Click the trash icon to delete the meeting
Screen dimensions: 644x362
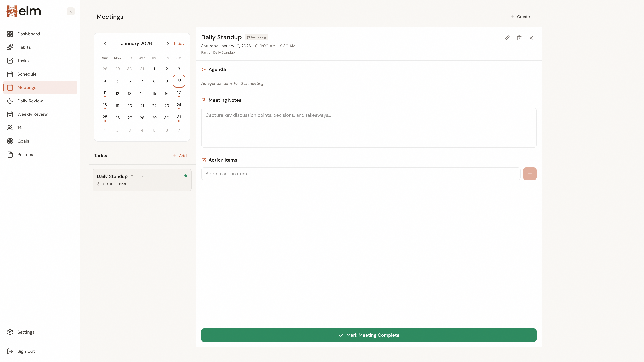pos(519,38)
